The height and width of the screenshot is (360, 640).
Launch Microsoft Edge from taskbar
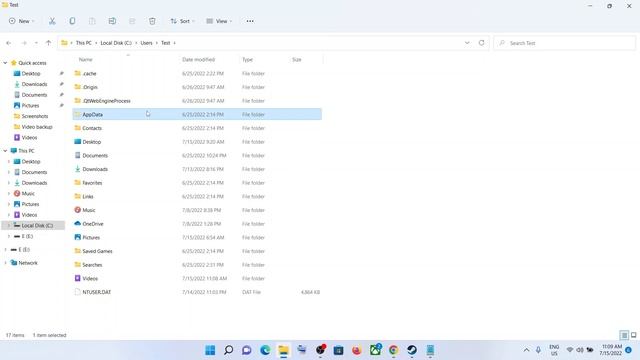pyautogui.click(x=265, y=350)
